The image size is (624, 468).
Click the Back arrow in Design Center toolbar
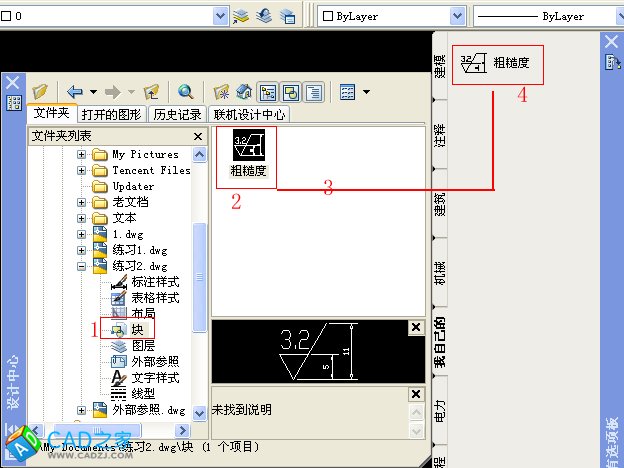point(75,92)
